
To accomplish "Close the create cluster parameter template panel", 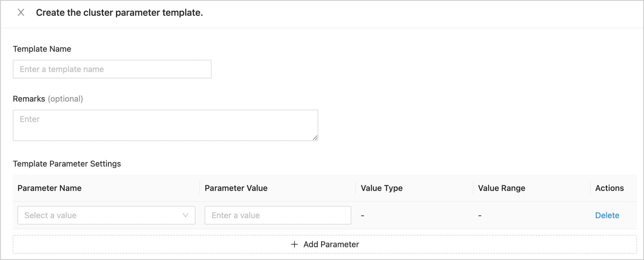I will (x=21, y=13).
